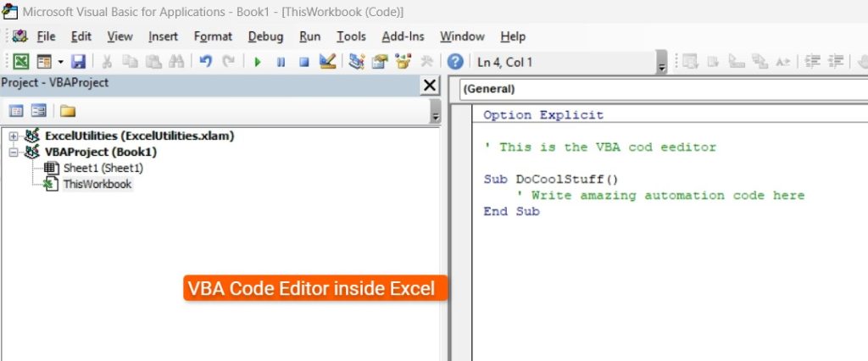The image size is (868, 361).
Task: Click the End Sub line
Action: click(x=511, y=212)
